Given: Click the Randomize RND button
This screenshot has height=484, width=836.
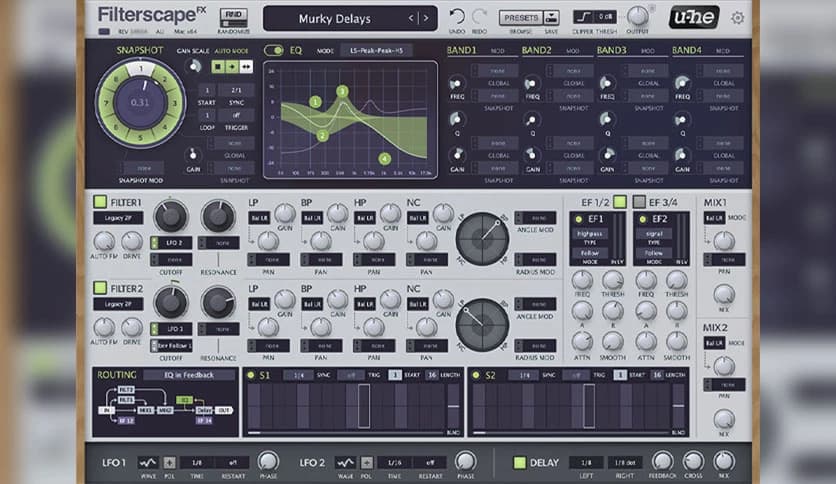Looking at the screenshot, I should (x=234, y=18).
